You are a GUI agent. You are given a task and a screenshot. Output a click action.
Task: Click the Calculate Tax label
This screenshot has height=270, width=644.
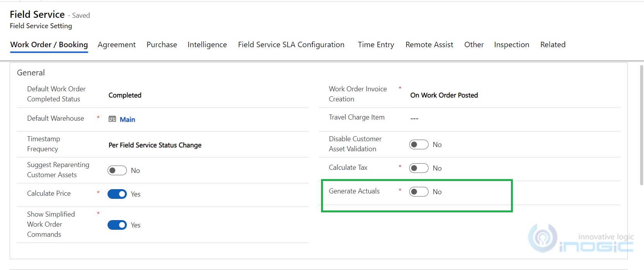(x=348, y=167)
